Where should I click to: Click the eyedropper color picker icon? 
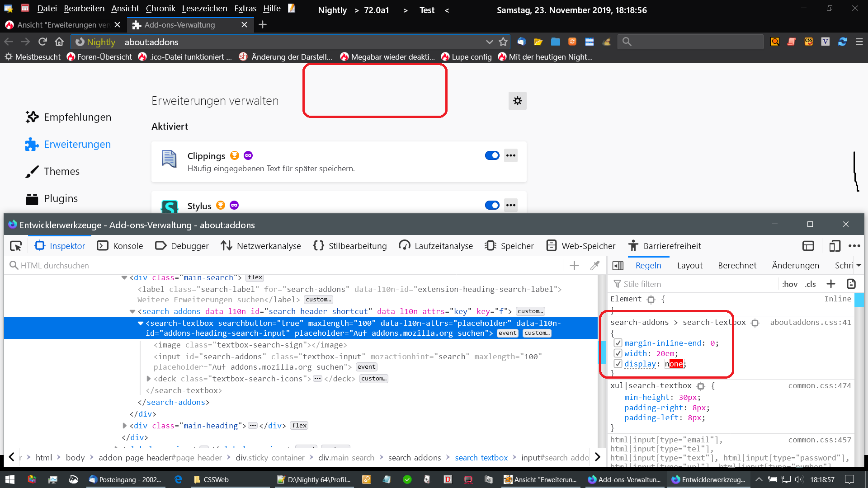pos(595,266)
